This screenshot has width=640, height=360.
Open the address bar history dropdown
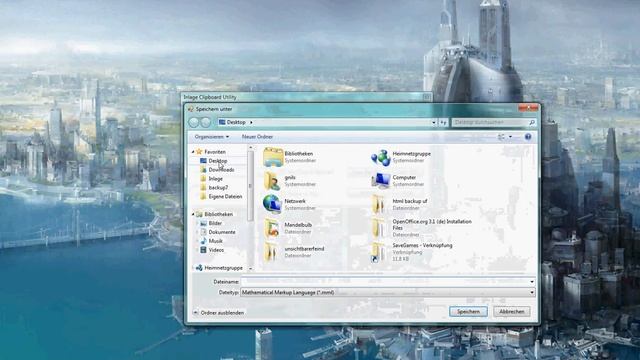433,122
